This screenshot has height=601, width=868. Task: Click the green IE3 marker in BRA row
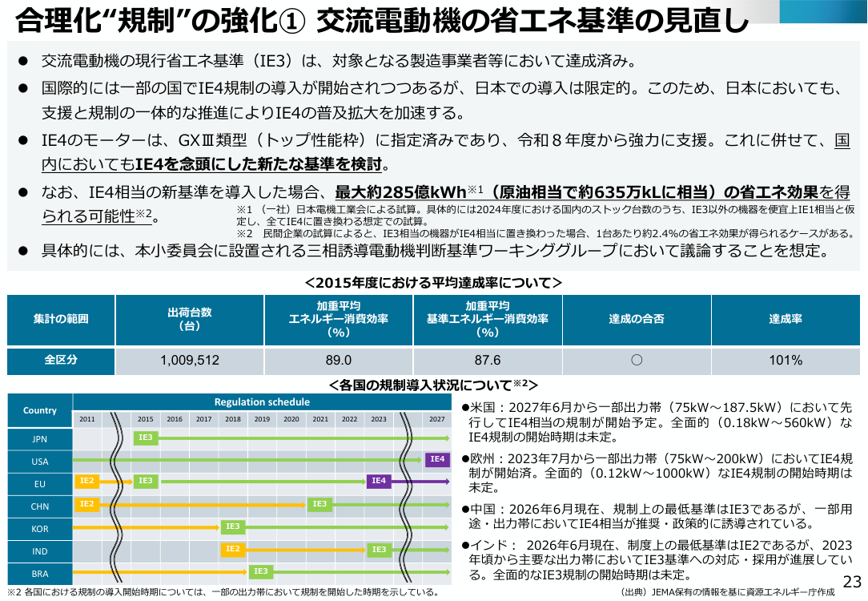261,571
